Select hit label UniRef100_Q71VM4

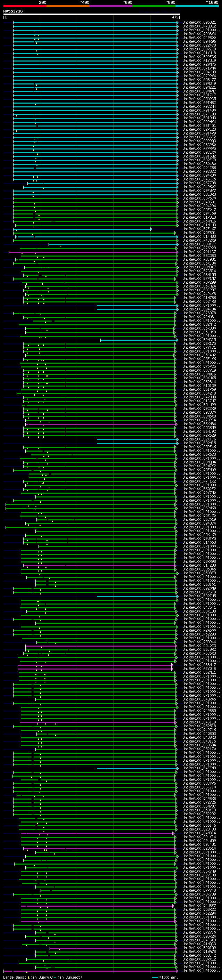click(x=199, y=68)
